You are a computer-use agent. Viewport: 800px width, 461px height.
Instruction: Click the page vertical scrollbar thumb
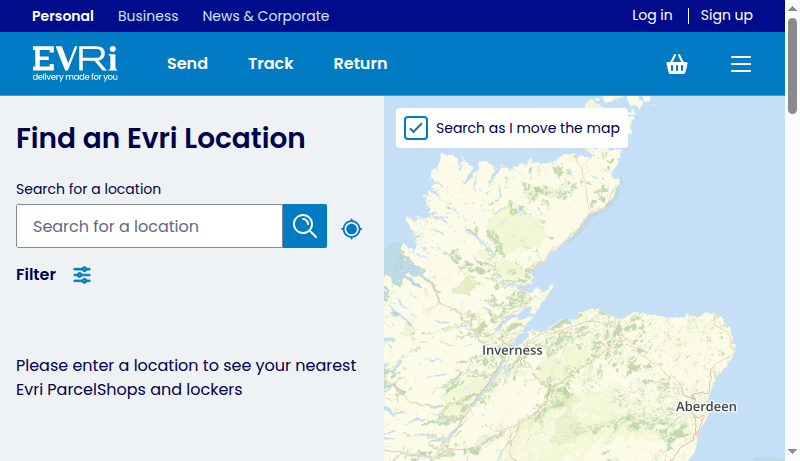point(793,65)
